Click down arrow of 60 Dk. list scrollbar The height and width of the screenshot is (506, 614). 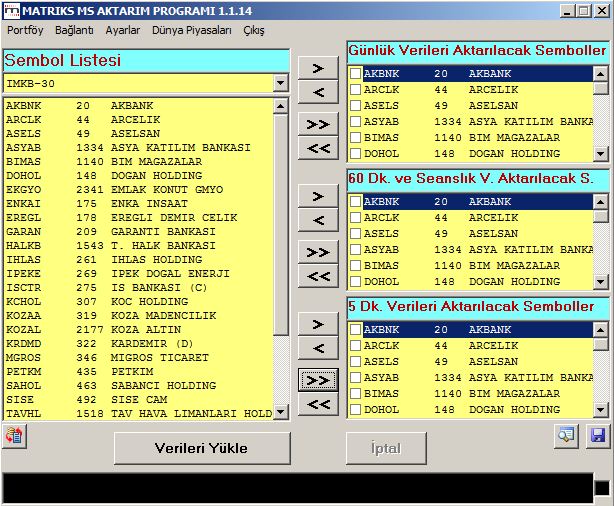[601, 282]
